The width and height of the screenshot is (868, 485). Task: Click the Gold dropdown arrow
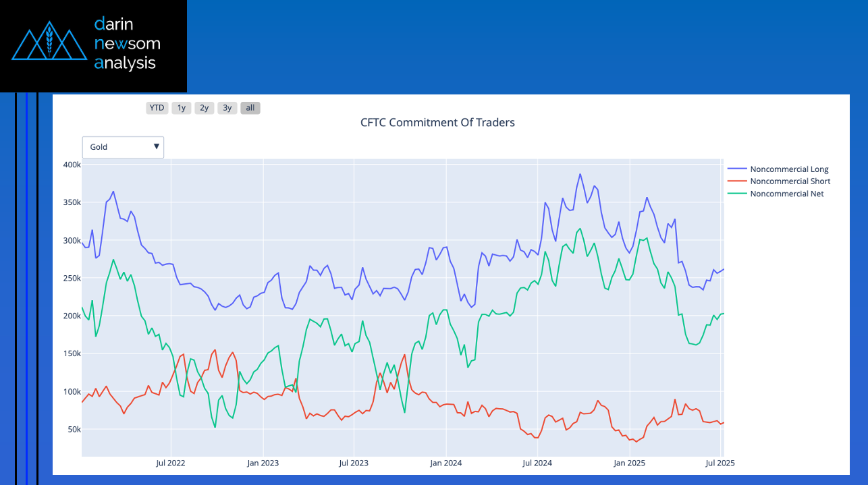click(x=156, y=147)
